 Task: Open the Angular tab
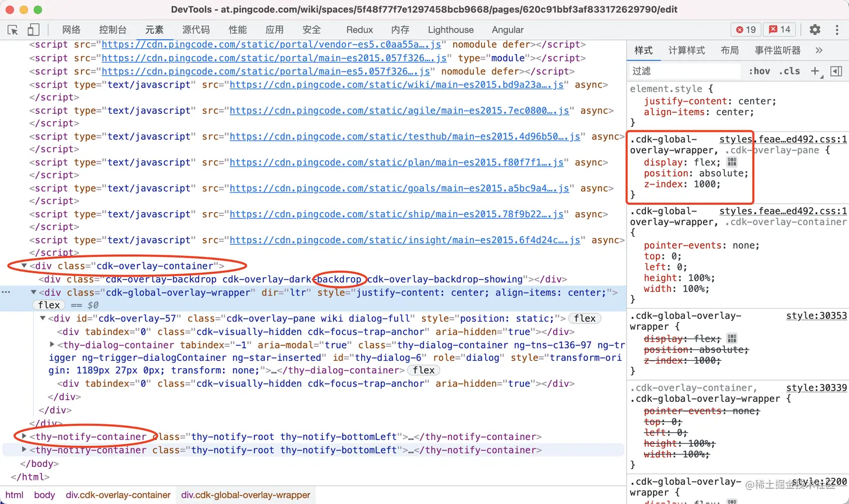[x=508, y=30]
